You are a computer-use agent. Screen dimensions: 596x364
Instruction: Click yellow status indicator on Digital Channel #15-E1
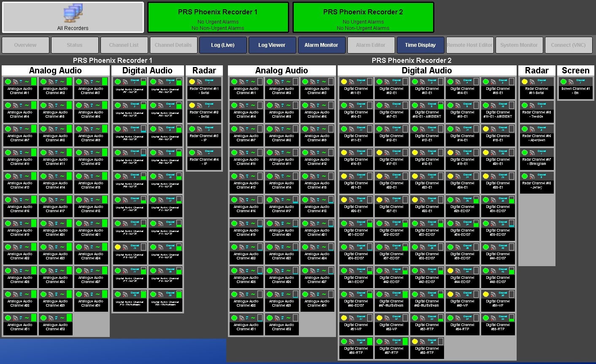coord(486,129)
